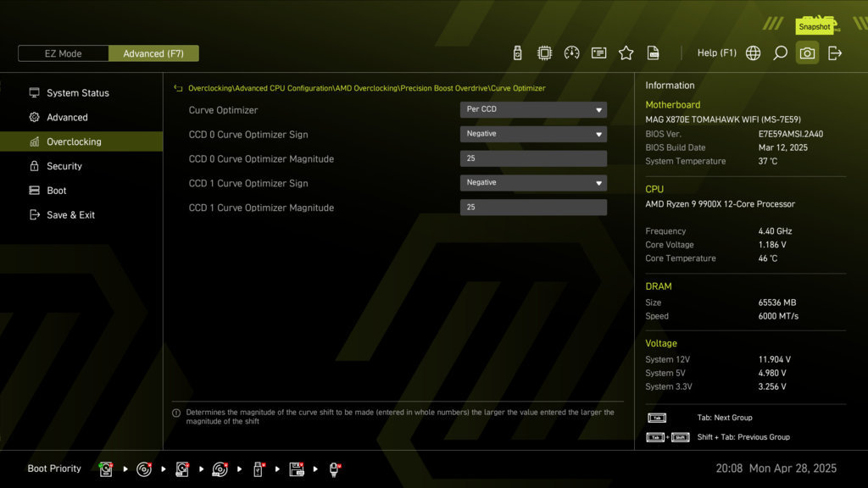Go back using breadcrumb return arrow icon

[x=178, y=88]
